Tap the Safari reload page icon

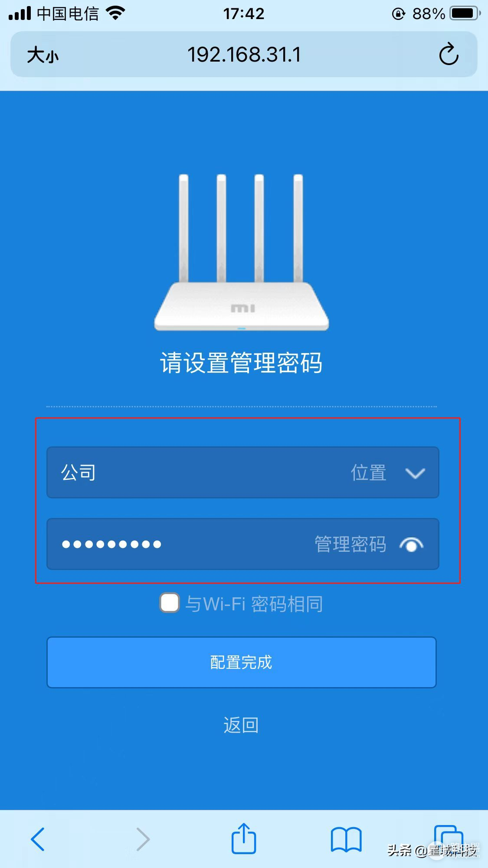tap(449, 54)
